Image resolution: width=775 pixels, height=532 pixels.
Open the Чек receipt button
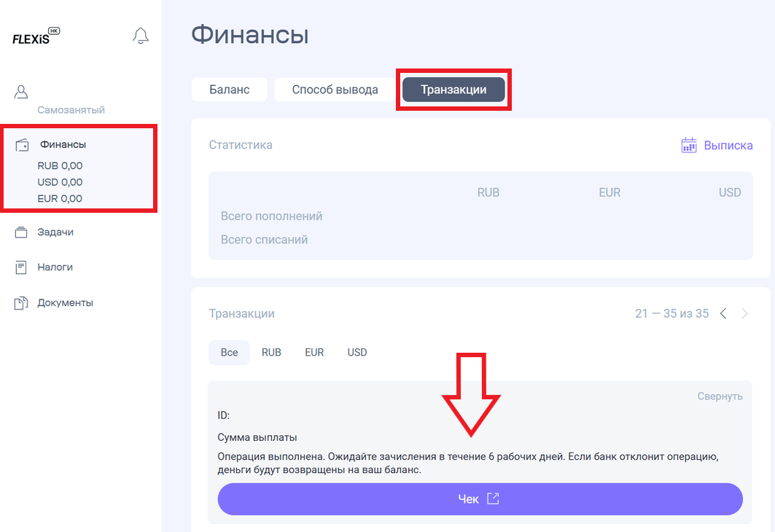tap(480, 499)
